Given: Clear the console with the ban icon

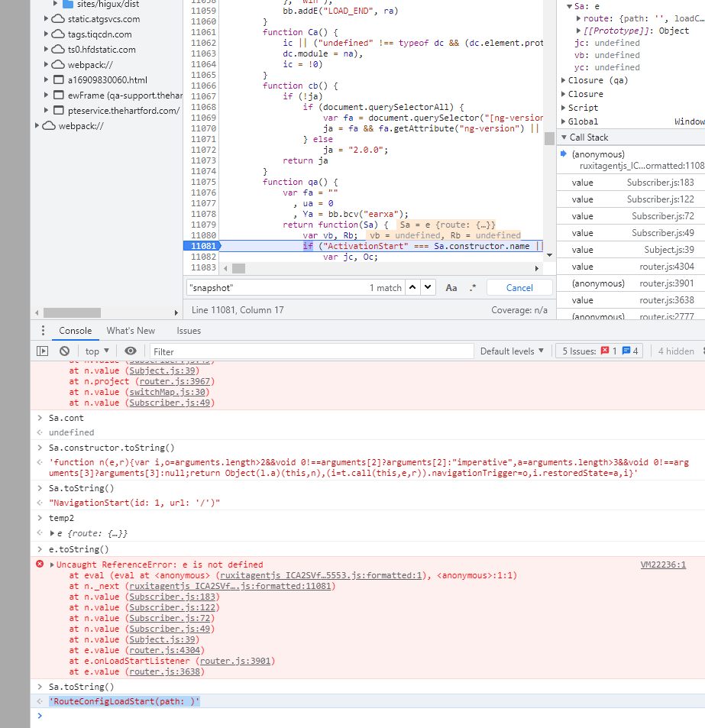Looking at the screenshot, I should 64,351.
